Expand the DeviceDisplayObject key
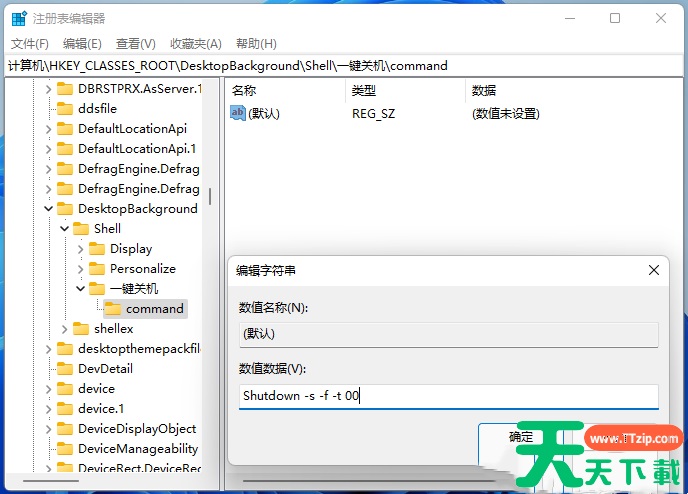 point(48,429)
